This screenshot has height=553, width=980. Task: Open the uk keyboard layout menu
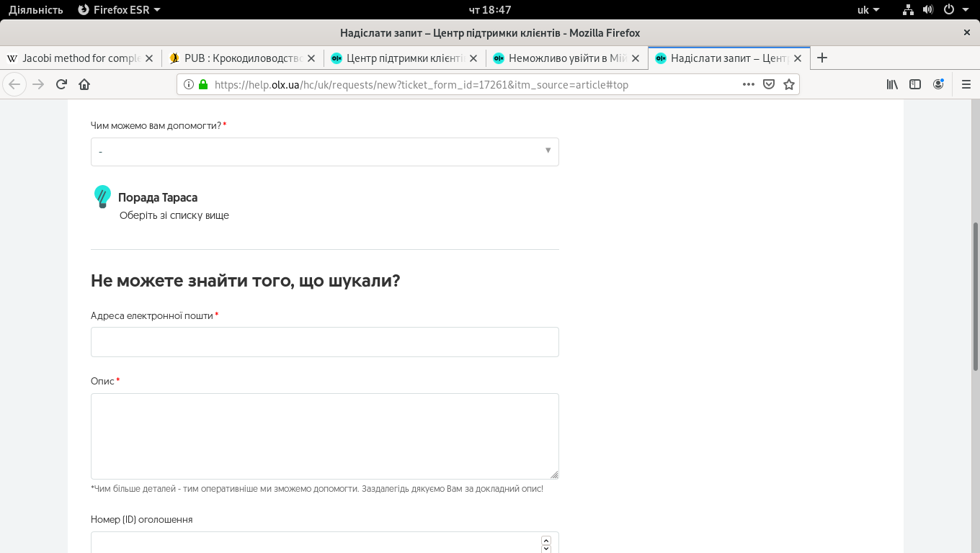[x=868, y=10]
